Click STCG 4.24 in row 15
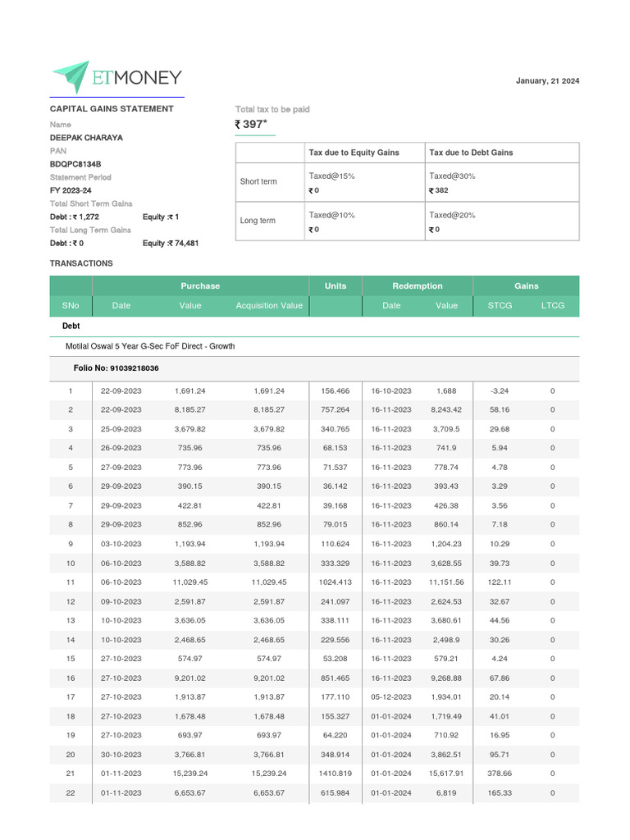Image resolution: width=630 pixels, height=840 pixels. pos(500,659)
